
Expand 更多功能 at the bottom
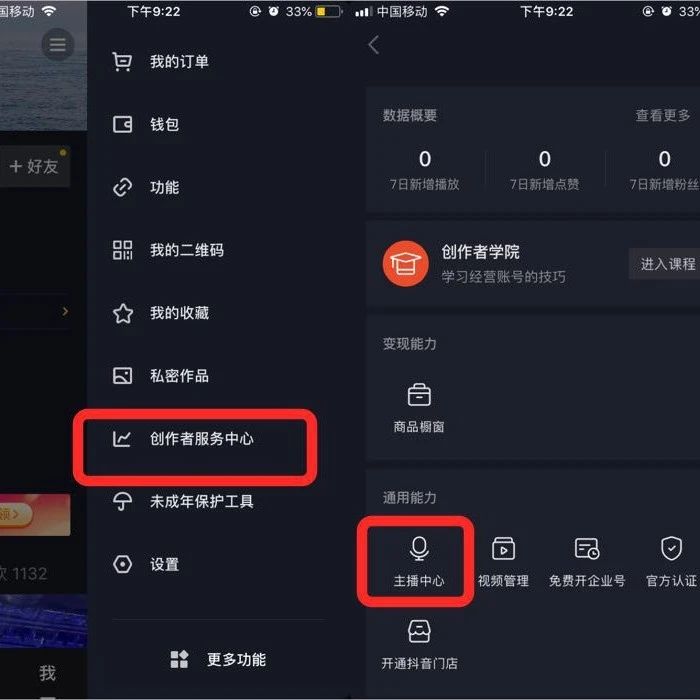(x=218, y=659)
